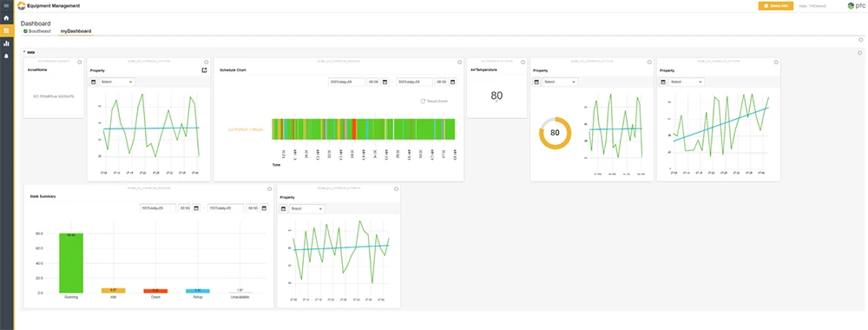Click the AirTemperature value 80
Viewport: 868px width, 330px height.
[496, 96]
